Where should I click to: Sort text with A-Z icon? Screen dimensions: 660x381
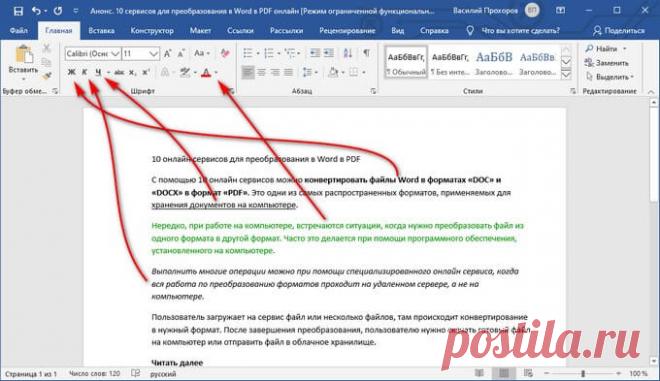point(348,53)
